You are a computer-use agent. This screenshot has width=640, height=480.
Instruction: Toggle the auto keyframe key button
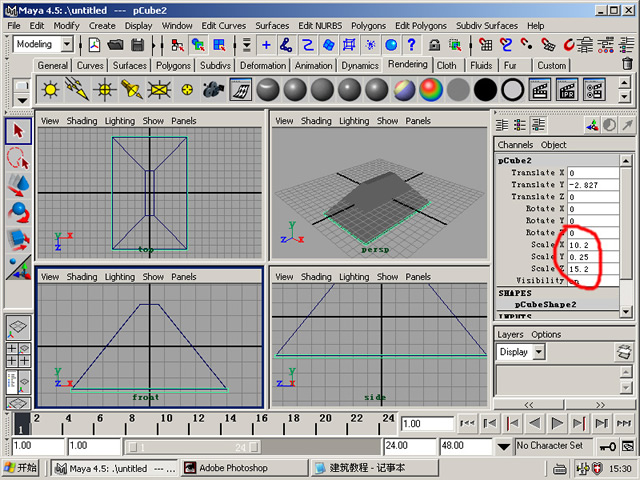pos(607,447)
